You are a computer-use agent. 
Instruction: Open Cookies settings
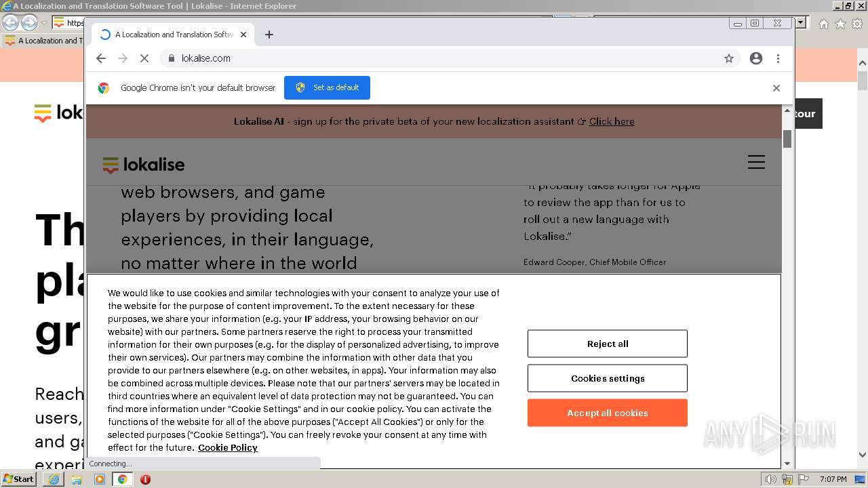coord(608,378)
